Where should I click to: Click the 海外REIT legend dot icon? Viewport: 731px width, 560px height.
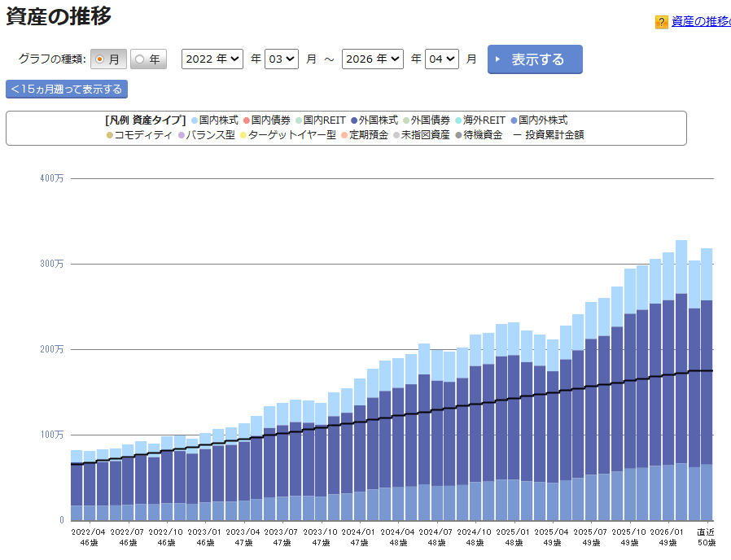[x=458, y=120]
